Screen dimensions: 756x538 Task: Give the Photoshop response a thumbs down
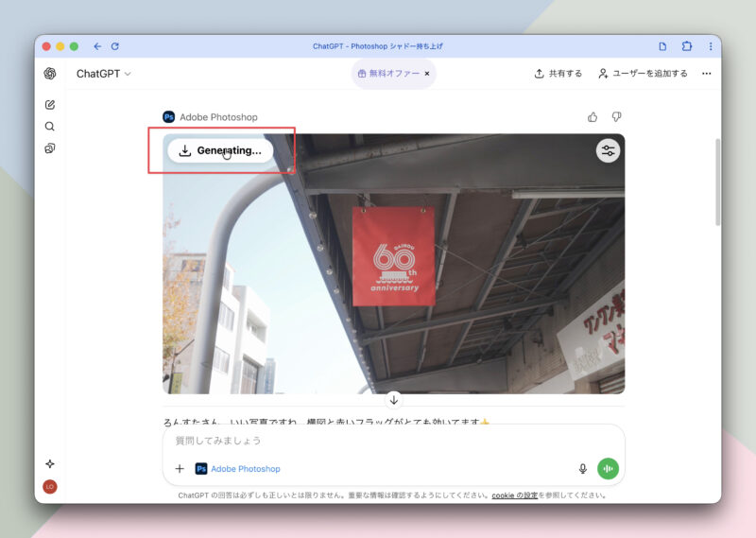tap(616, 116)
